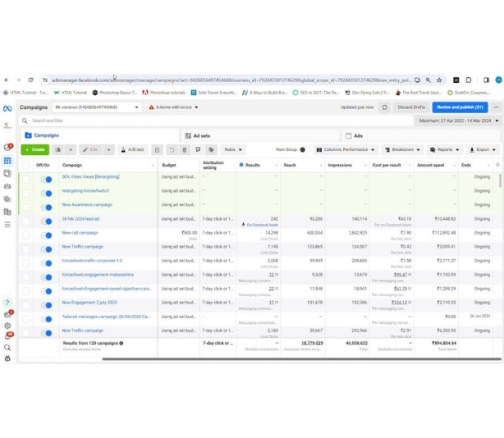504x438 pixels.
Task: Switch to the Ads tab
Action: coord(358,135)
